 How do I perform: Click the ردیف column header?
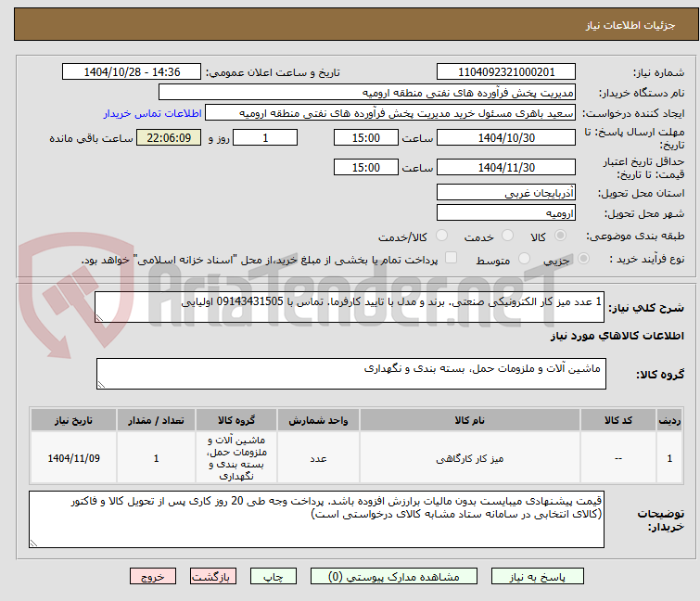point(669,420)
